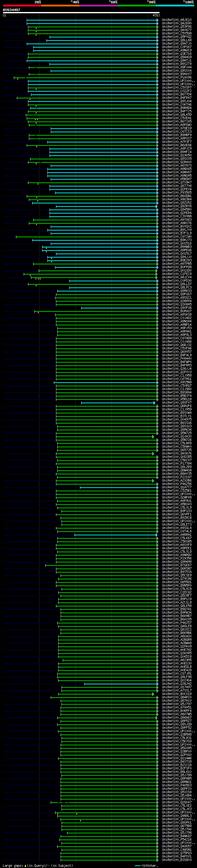The height and width of the screenshot is (868, 197).
Task: Open hit UniRef100_Q9ATJ0
Action: click(177, 43)
